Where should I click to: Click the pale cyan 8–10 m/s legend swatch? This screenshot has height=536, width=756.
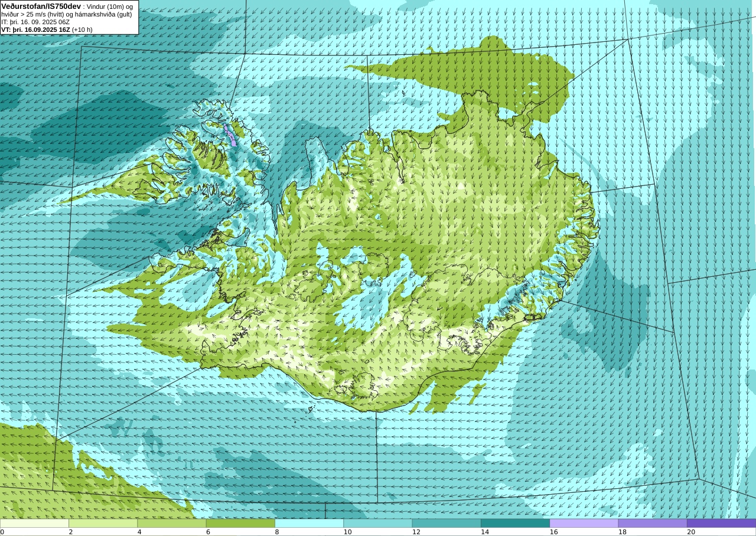pyautogui.click(x=309, y=523)
